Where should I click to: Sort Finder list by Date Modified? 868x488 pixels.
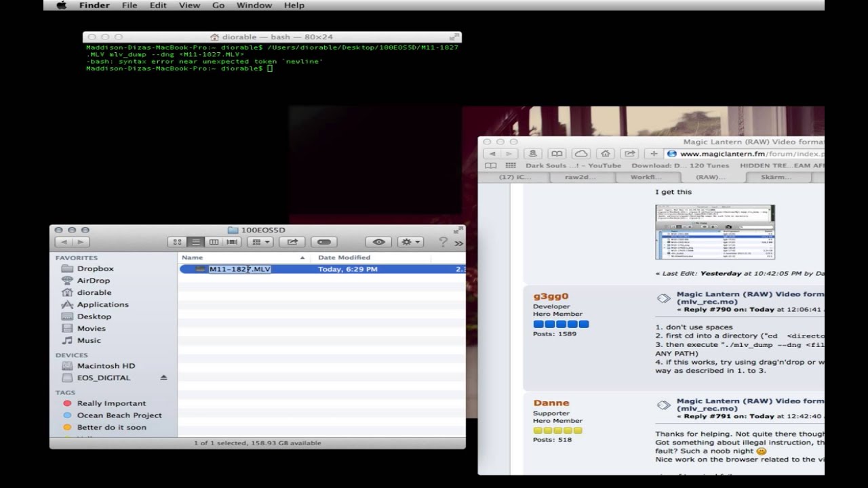coord(370,258)
